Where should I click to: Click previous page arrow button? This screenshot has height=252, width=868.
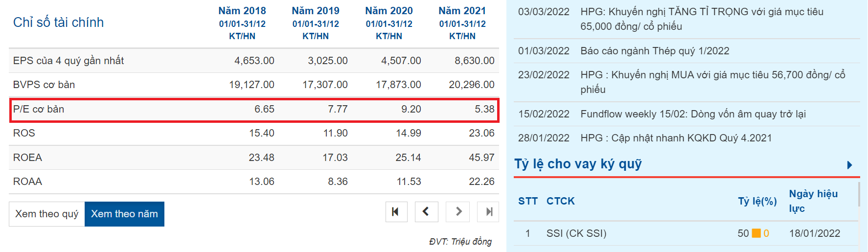tap(426, 212)
